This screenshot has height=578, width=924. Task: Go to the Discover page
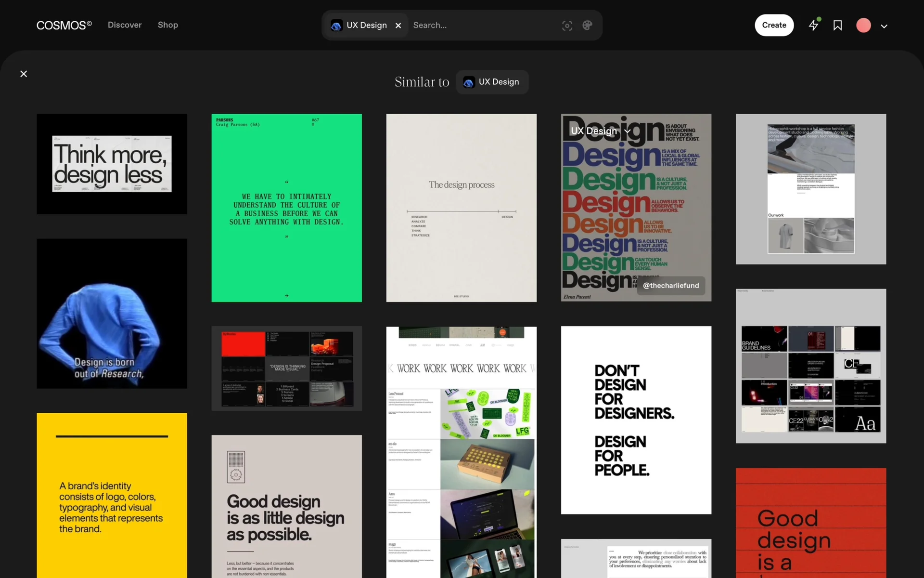[x=125, y=25]
